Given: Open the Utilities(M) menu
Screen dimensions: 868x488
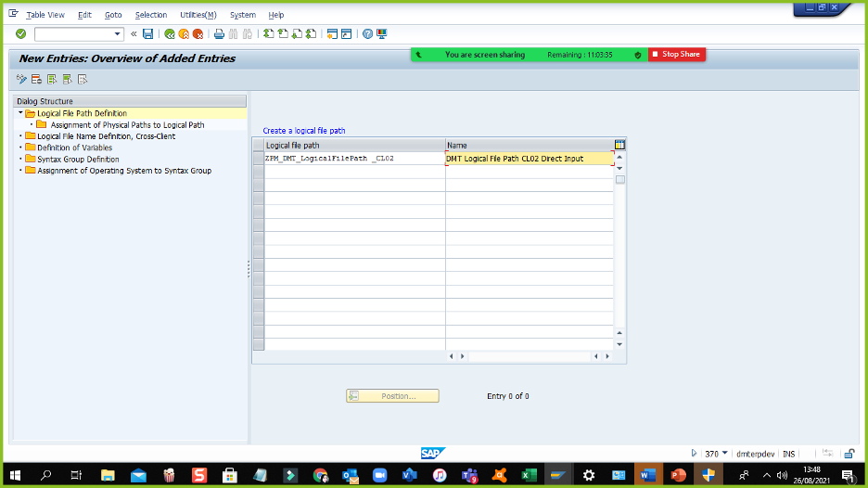Looking at the screenshot, I should pyautogui.click(x=198, y=15).
